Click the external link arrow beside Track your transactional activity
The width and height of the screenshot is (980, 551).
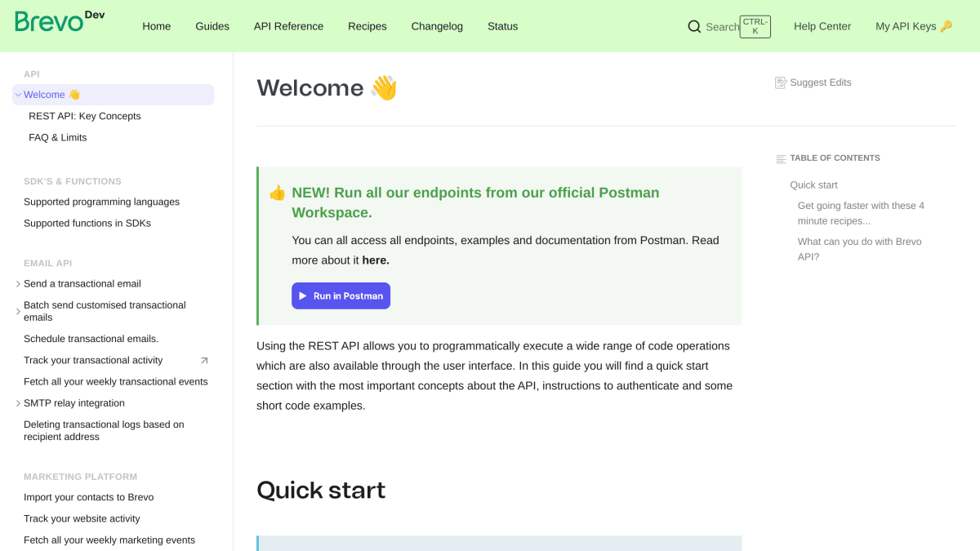(204, 360)
